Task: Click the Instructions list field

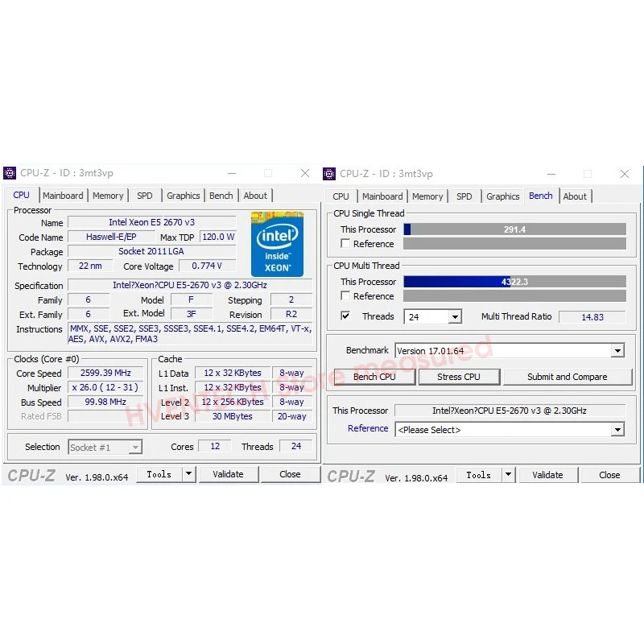Action: 190,334
